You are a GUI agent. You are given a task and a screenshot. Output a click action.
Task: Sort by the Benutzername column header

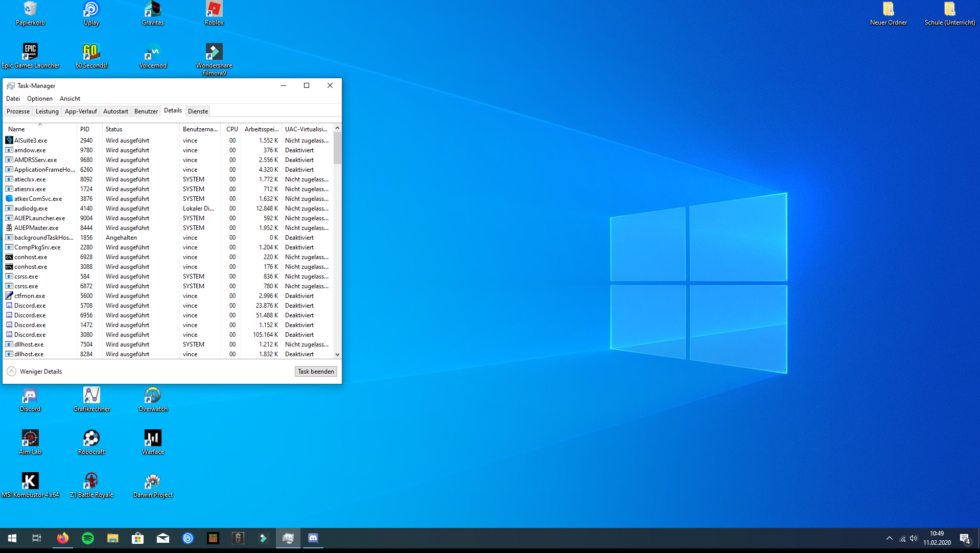[x=200, y=129]
